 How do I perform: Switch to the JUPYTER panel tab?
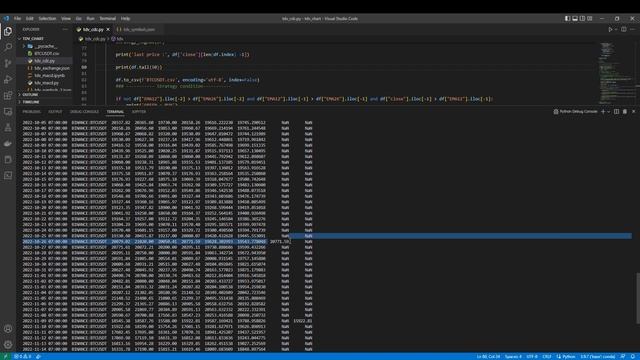click(139, 111)
